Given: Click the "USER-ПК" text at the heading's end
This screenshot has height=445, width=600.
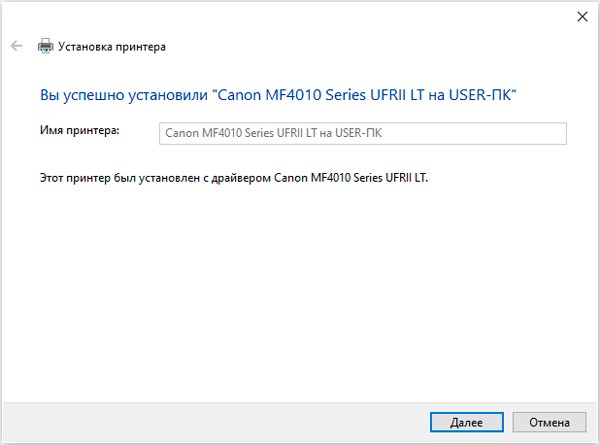Looking at the screenshot, I should (479, 95).
